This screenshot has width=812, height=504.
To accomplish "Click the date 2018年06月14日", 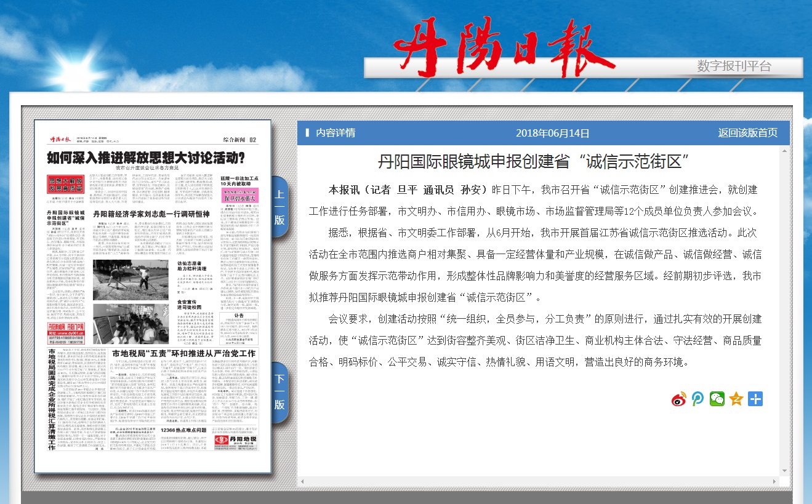I will tap(552, 133).
